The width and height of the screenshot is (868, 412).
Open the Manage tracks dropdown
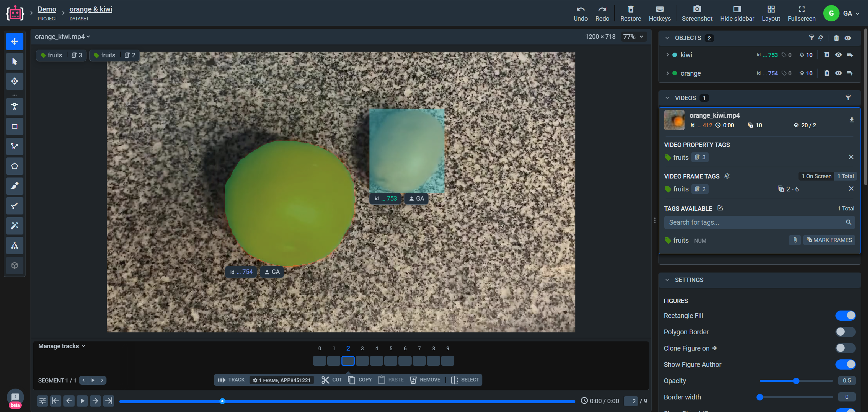point(61,346)
